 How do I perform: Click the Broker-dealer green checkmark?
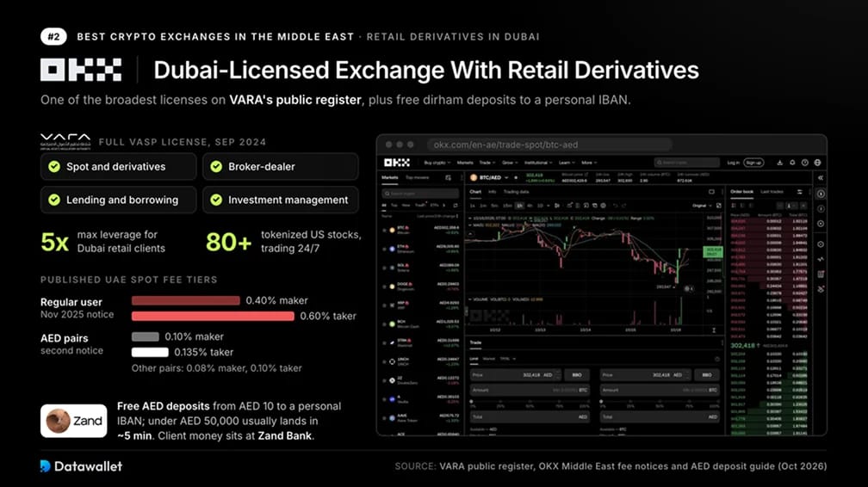coord(216,167)
